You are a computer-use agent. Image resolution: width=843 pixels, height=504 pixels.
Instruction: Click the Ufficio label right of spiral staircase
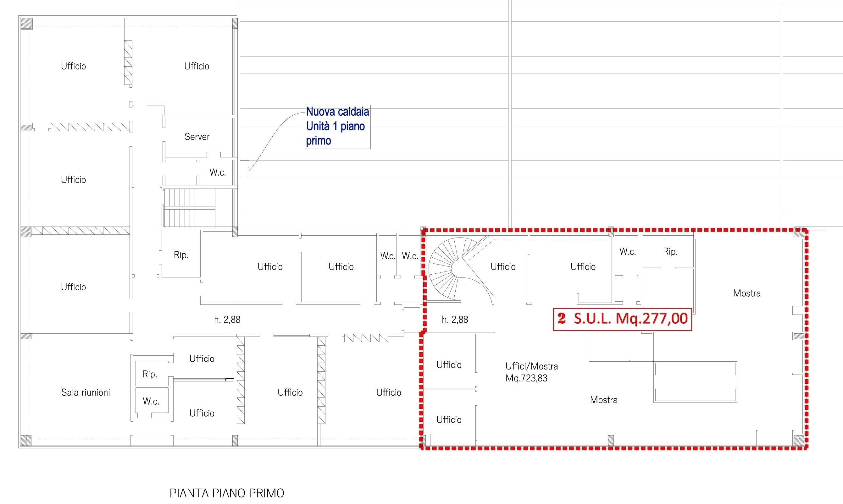[503, 266]
